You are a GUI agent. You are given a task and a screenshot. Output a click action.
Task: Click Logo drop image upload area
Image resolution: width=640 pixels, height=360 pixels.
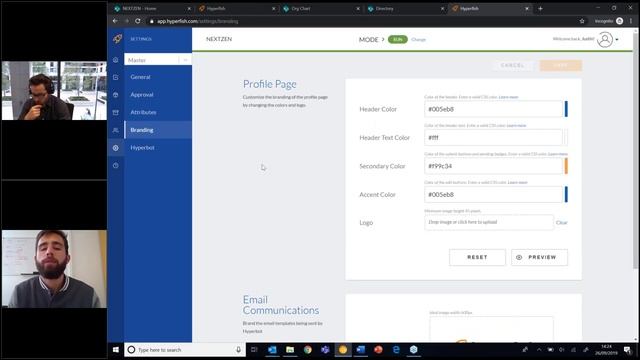pyautogui.click(x=489, y=222)
